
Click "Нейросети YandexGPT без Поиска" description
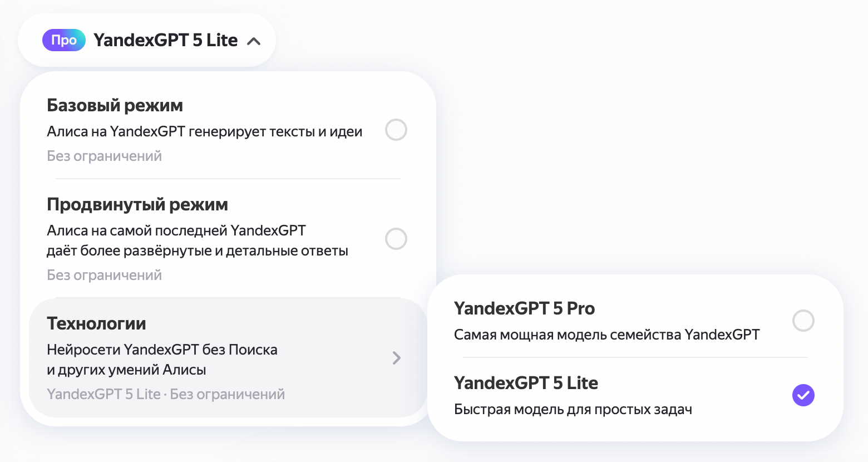(x=162, y=350)
